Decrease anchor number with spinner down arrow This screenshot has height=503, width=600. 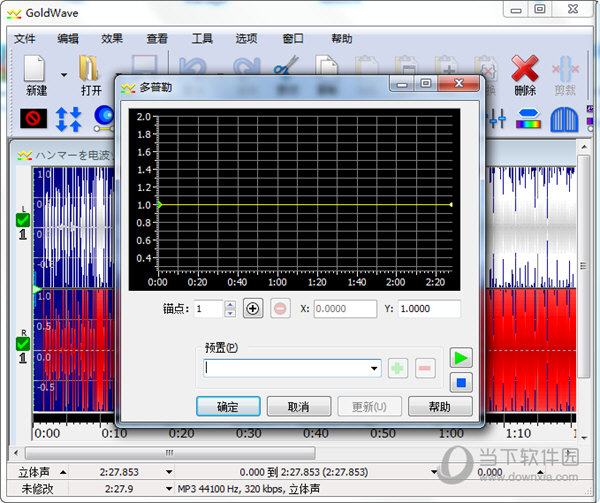click(230, 313)
